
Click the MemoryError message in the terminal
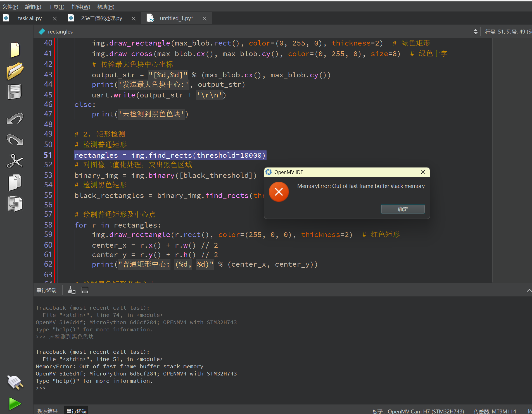pyautogui.click(x=119, y=366)
